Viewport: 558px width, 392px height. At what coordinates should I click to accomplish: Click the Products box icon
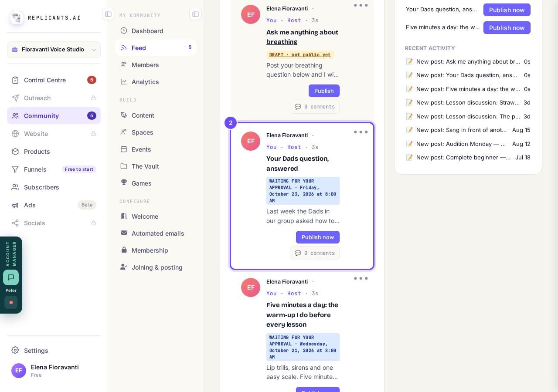(15, 152)
